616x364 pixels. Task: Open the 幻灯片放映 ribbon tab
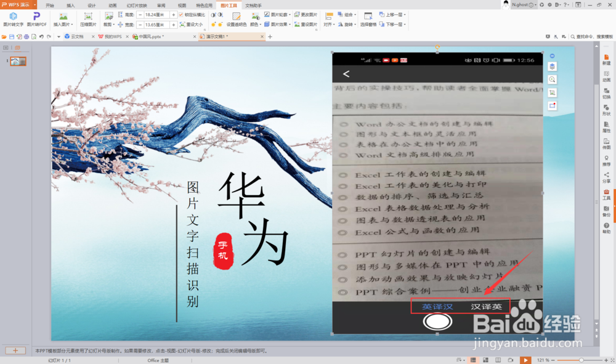(137, 6)
